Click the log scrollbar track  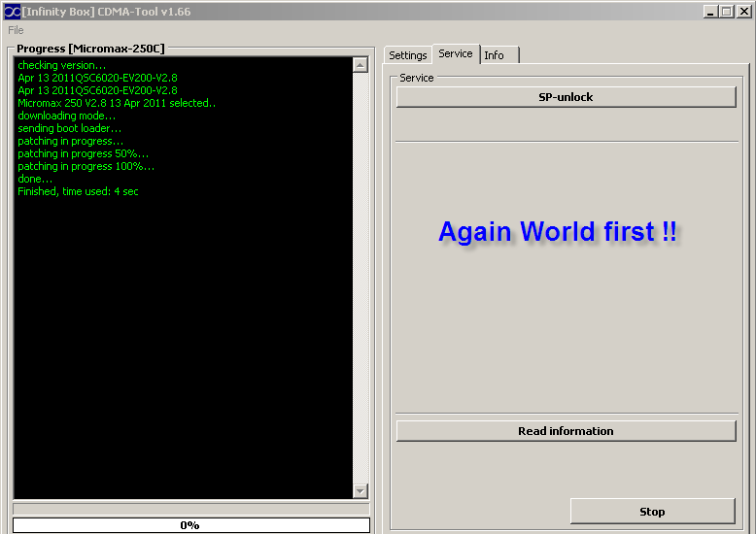click(361, 278)
